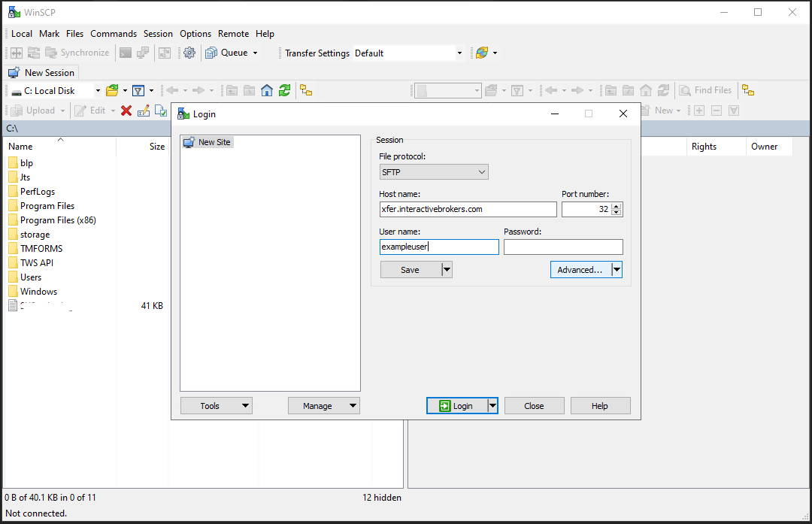Click the remote Refresh icon
Image resolution: width=812 pixels, height=524 pixels.
(x=663, y=91)
